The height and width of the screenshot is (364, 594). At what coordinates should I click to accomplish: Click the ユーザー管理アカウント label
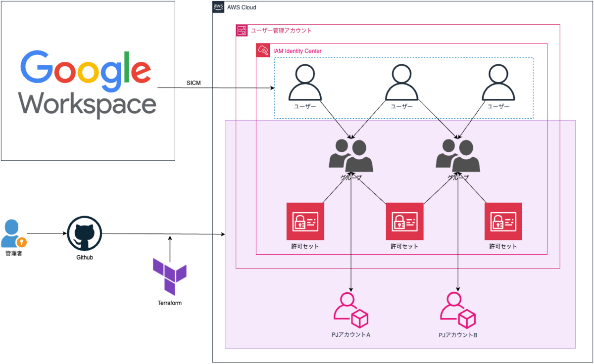(281, 30)
